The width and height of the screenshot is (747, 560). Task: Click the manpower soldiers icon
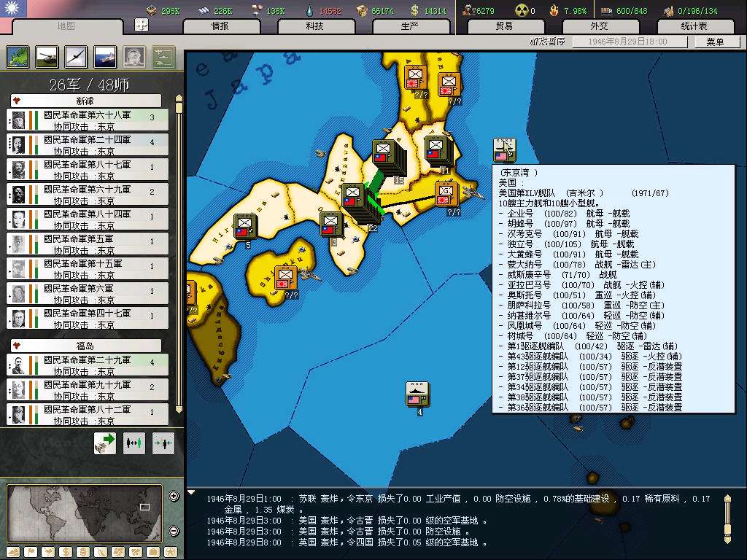coord(468,10)
